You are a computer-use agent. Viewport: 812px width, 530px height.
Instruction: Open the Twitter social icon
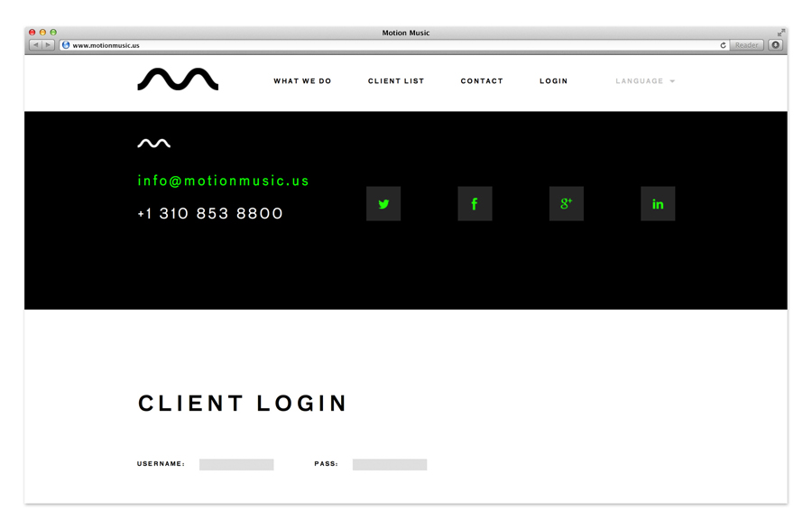pos(383,204)
